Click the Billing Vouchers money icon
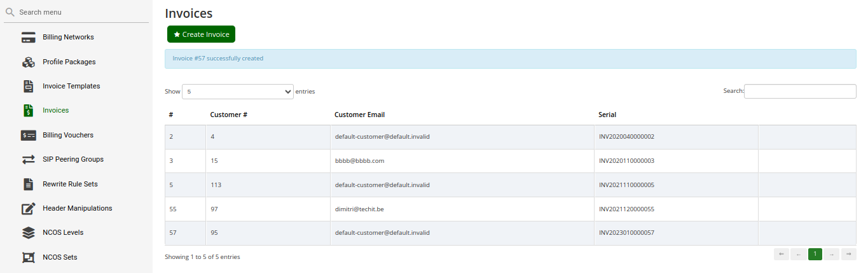Image resolution: width=868 pixels, height=273 pixels. point(28,136)
